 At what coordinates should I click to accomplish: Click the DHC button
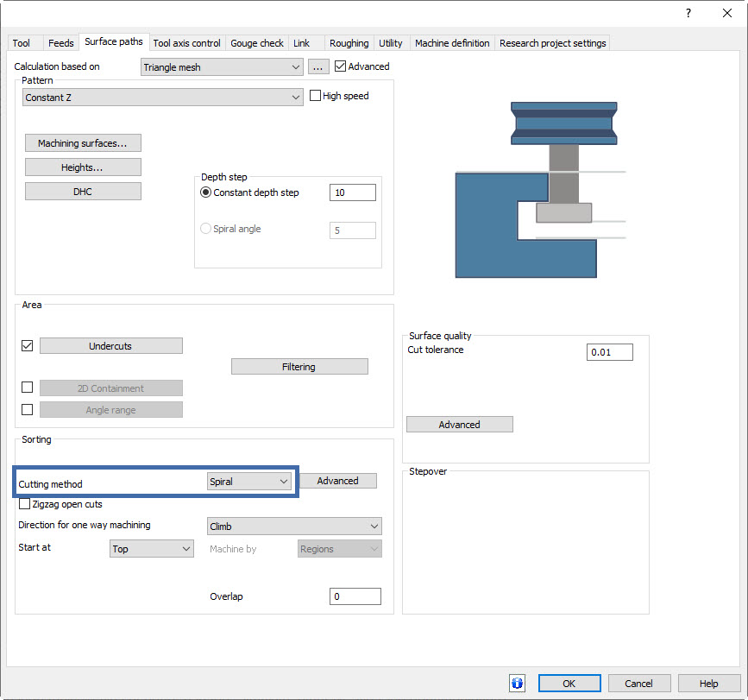click(x=83, y=192)
